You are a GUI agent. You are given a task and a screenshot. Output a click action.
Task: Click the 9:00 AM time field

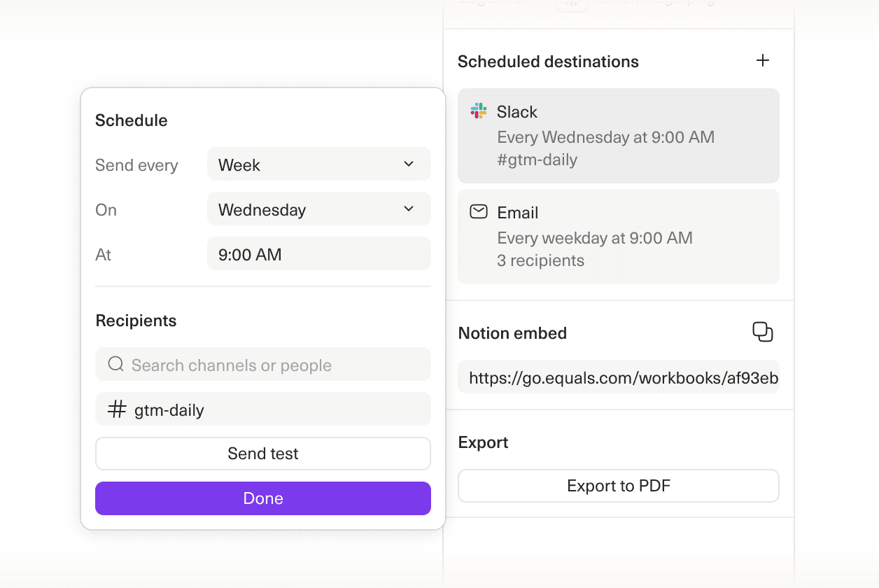(318, 253)
